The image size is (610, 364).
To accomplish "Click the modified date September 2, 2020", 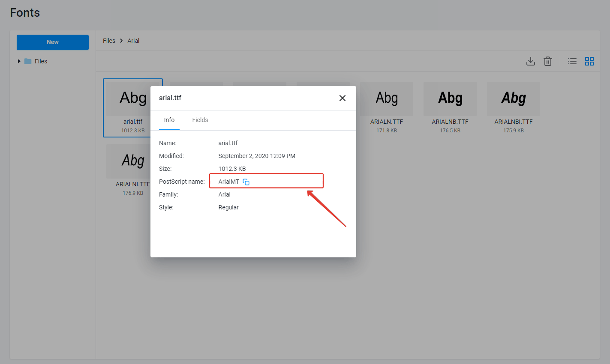I will 257,156.
